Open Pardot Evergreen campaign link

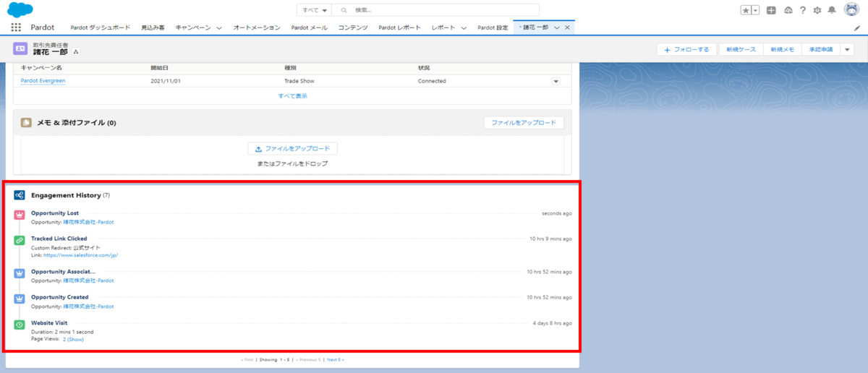coord(43,81)
